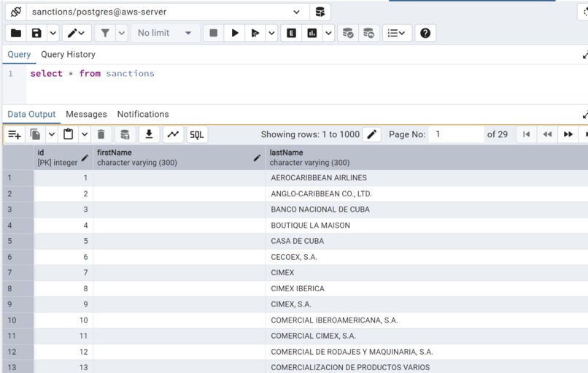The height and width of the screenshot is (373, 588).
Task: Edit the id column pencil icon
Action: tap(85, 158)
